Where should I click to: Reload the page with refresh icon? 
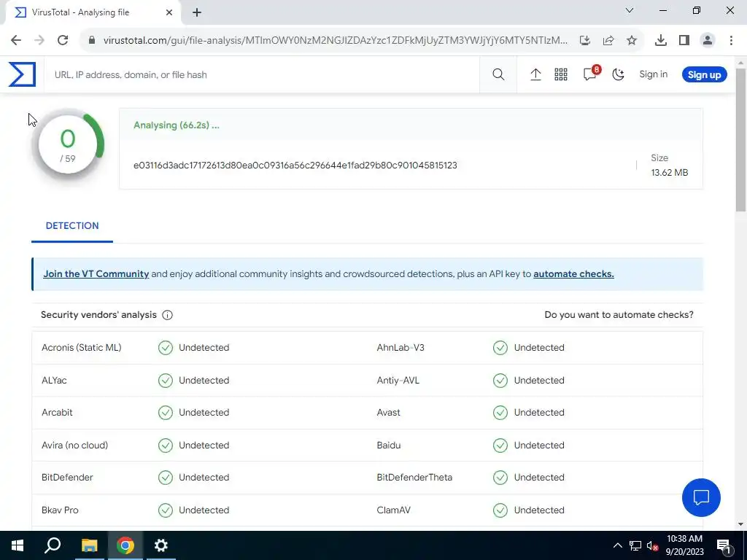(x=63, y=40)
